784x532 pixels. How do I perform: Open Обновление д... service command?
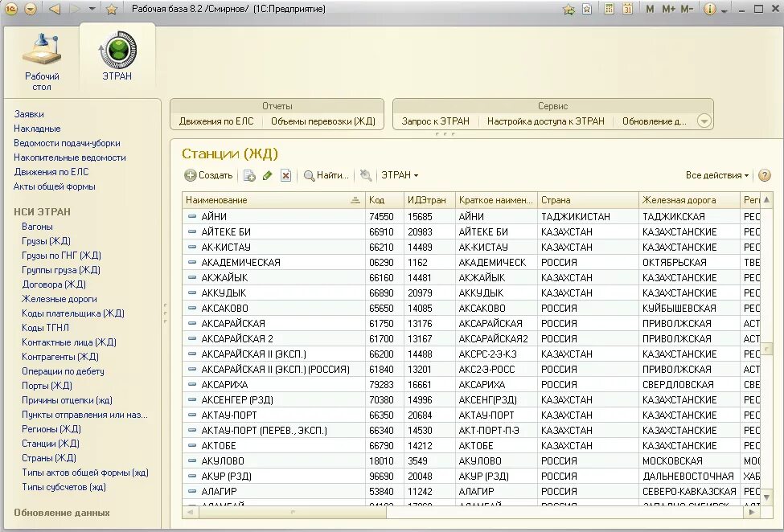coord(654,121)
